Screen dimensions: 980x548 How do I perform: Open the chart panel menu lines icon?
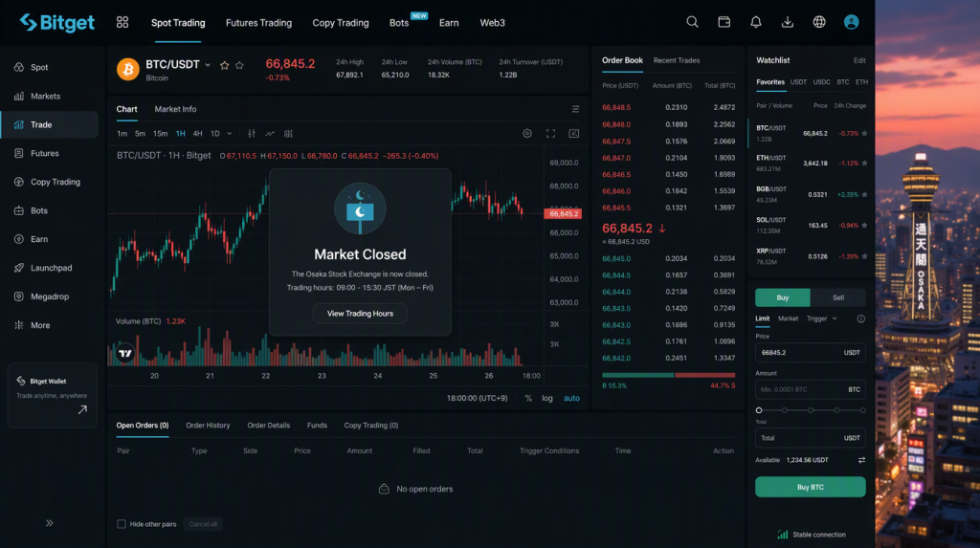[x=575, y=109]
